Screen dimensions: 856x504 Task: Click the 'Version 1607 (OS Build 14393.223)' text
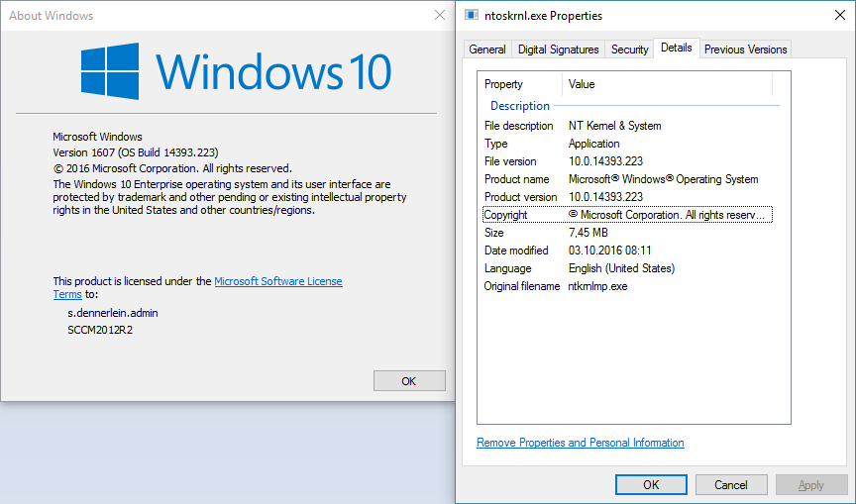click(136, 152)
